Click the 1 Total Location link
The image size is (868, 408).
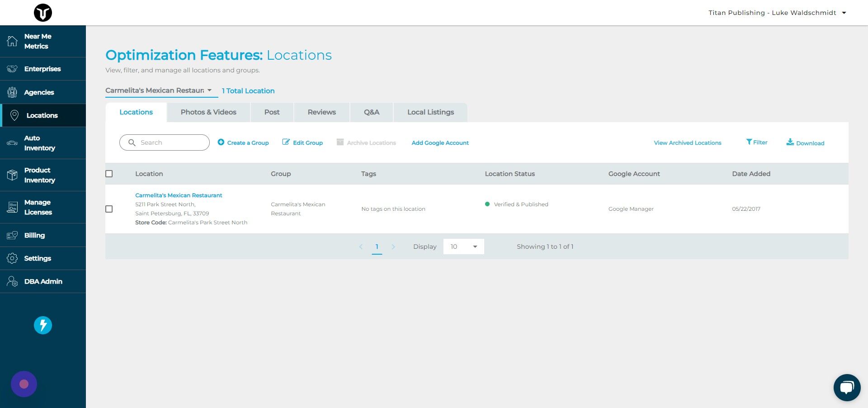(248, 91)
